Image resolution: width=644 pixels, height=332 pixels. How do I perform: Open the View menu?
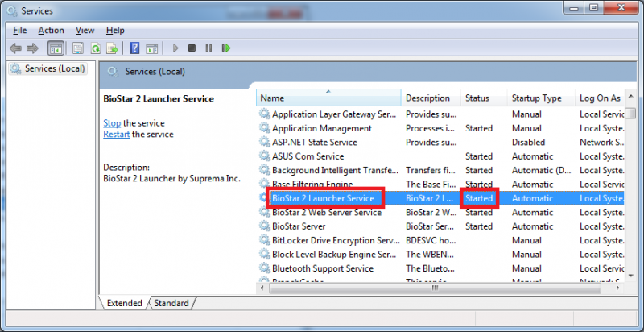(85, 30)
